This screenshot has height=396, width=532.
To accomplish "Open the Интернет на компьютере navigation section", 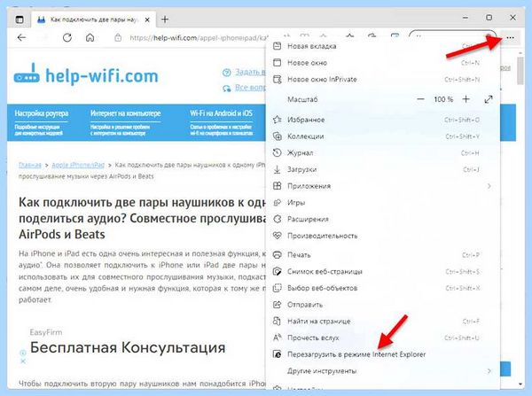I will 125,122.
